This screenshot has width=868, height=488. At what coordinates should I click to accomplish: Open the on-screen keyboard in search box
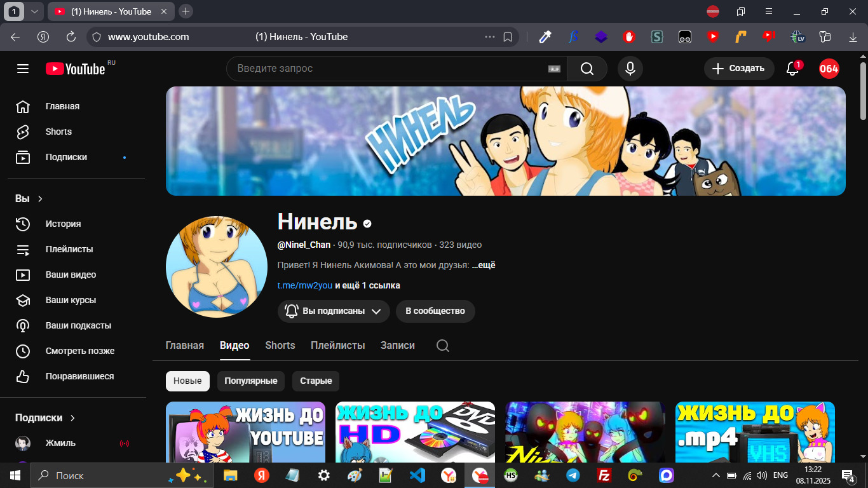[x=554, y=69]
